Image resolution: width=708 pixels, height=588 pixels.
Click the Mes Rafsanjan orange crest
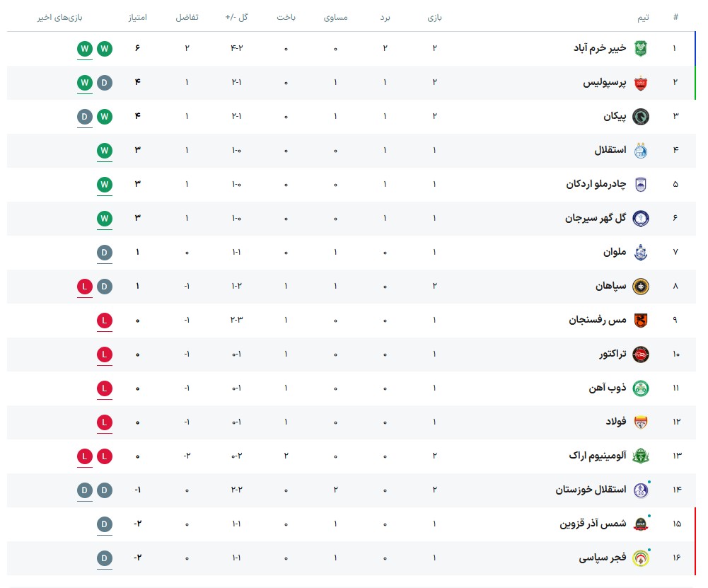point(641,321)
